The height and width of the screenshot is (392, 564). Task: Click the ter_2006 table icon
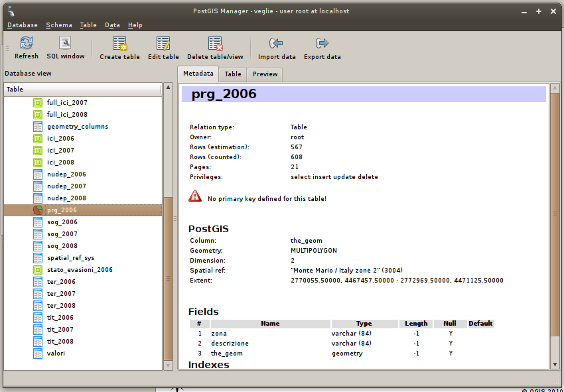click(38, 282)
